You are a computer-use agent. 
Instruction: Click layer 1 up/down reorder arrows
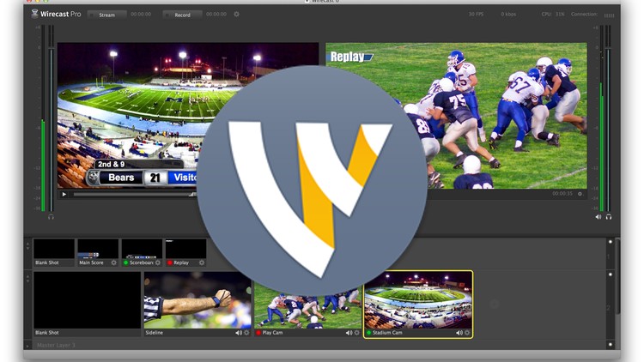click(x=27, y=246)
